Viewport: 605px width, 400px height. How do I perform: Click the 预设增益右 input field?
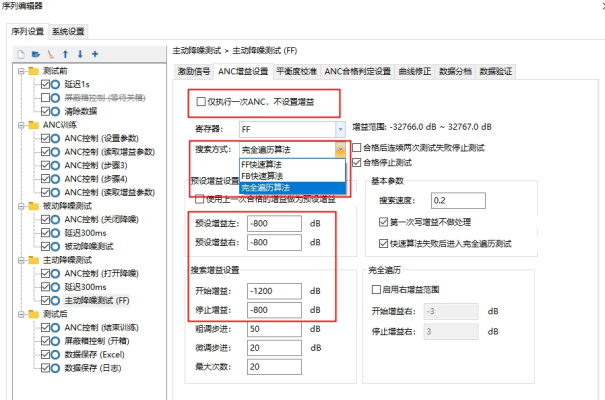(x=274, y=242)
